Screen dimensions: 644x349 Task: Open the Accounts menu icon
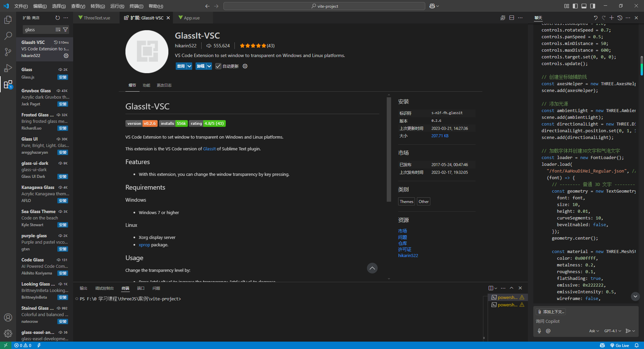8,317
